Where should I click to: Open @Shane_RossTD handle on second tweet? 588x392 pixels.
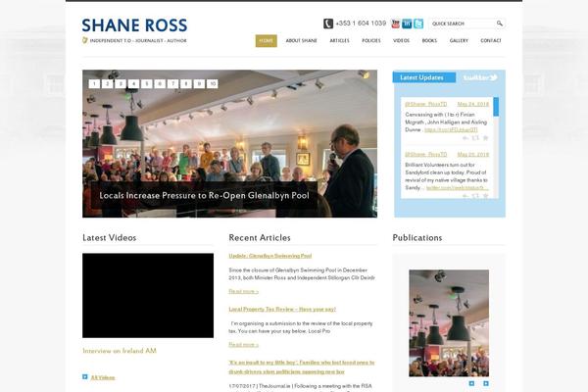coord(425,155)
